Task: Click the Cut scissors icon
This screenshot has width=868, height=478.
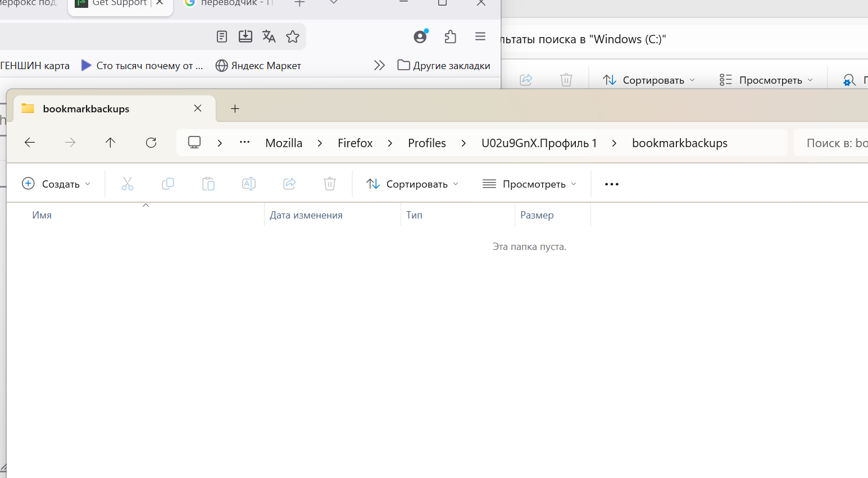Action: pos(128,184)
